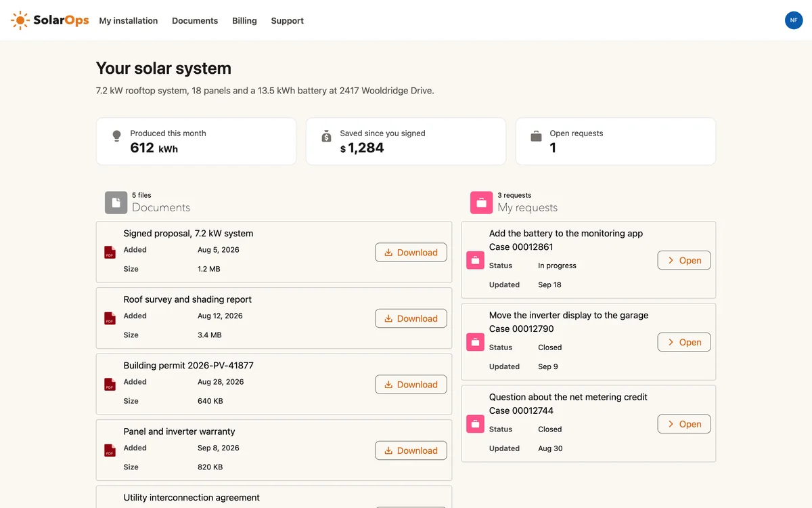812x508 pixels.
Task: Click the PDF icon for Signed proposal
Action: [110, 253]
